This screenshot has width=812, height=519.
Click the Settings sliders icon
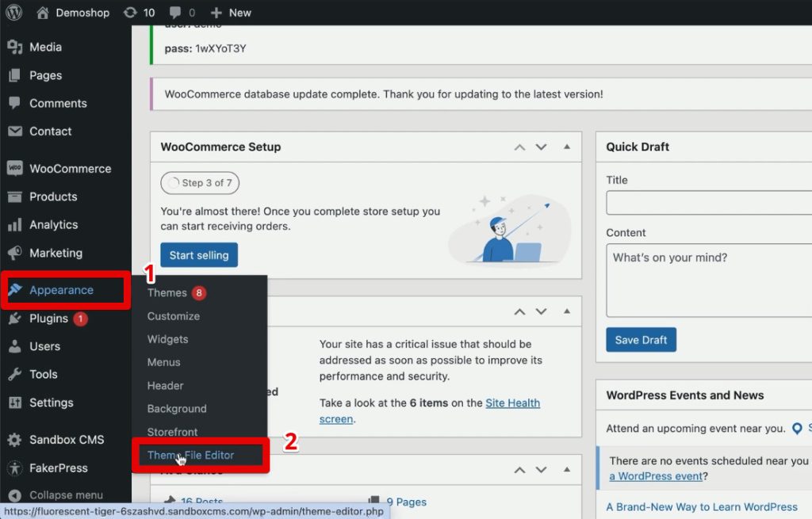(15, 403)
